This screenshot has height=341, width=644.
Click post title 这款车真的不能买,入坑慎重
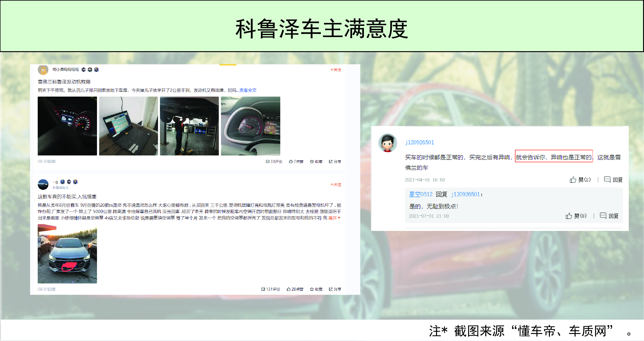(x=67, y=197)
